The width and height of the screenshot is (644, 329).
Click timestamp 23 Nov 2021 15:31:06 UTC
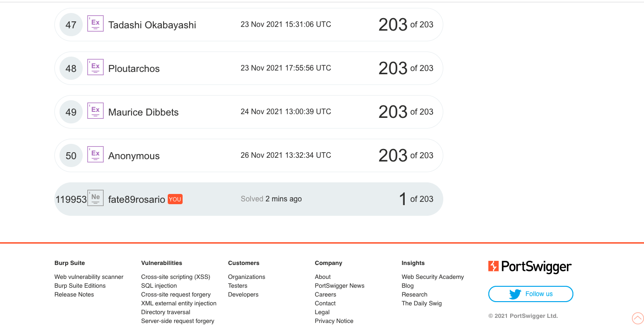click(x=286, y=24)
